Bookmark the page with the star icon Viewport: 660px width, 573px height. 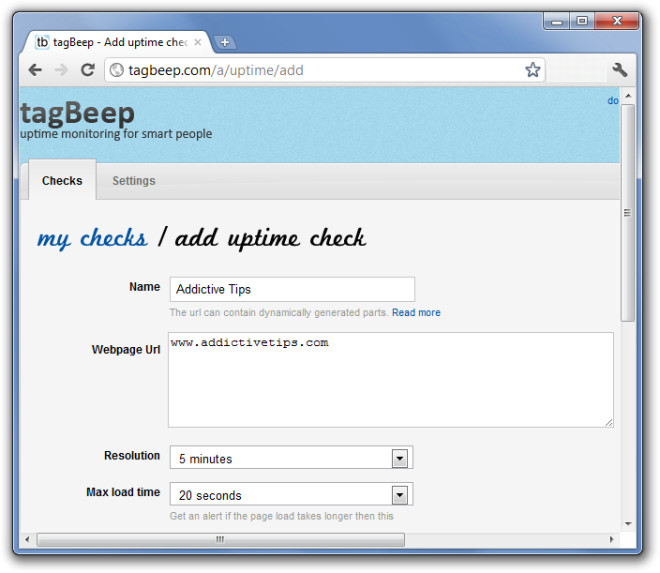click(x=532, y=70)
